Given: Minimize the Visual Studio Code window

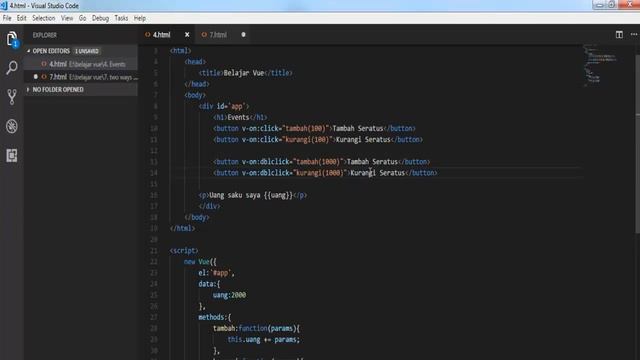Looking at the screenshot, I should [600, 5].
